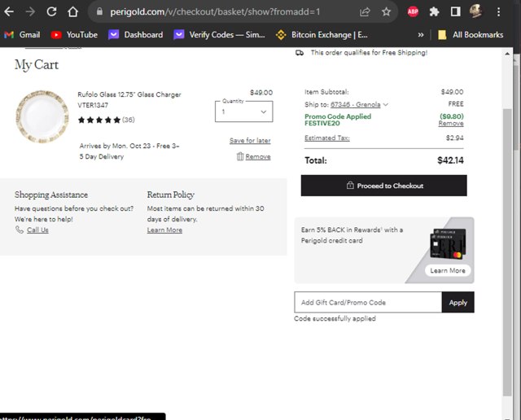
Task: Open the browser home page icon
Action: click(x=72, y=12)
